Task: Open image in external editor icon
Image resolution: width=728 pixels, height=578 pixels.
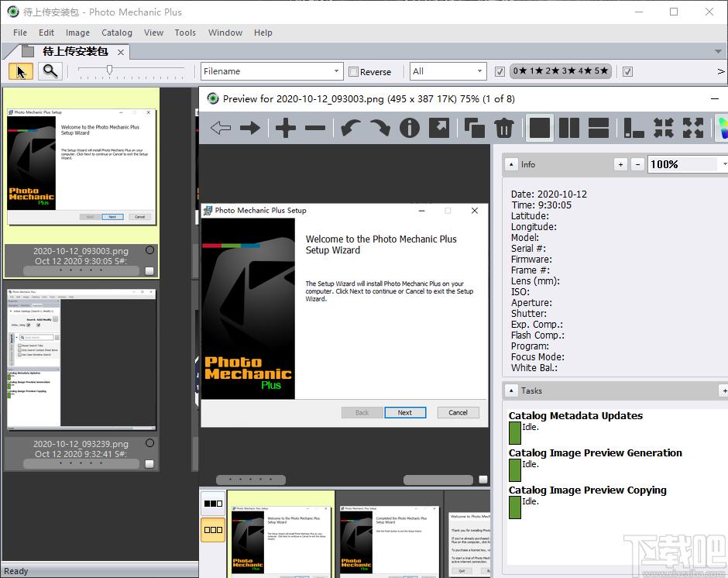Action: [x=439, y=128]
